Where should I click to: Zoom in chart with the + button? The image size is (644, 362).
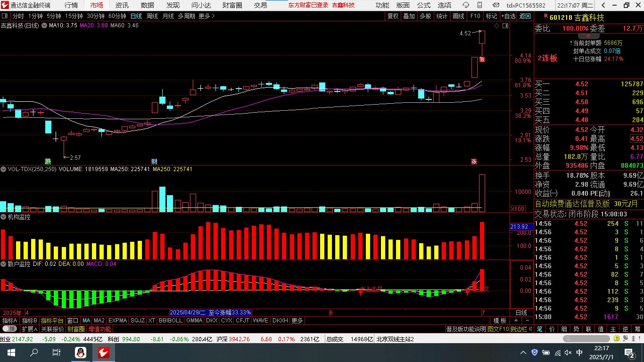tap(516, 321)
